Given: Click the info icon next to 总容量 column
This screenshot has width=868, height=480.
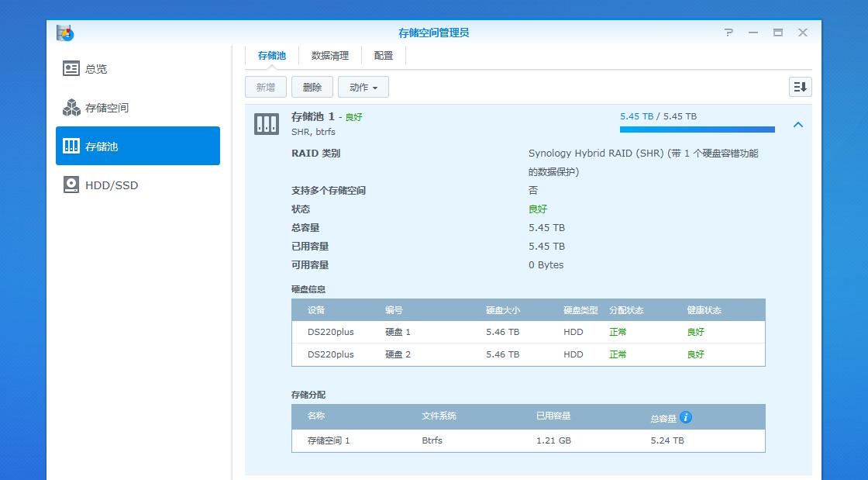Looking at the screenshot, I should (x=685, y=416).
